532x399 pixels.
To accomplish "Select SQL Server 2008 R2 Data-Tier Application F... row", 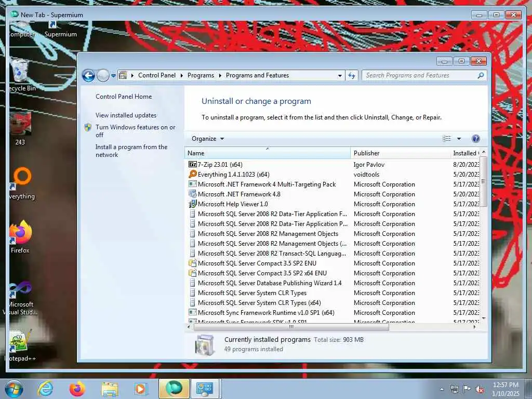I will [x=332, y=214].
